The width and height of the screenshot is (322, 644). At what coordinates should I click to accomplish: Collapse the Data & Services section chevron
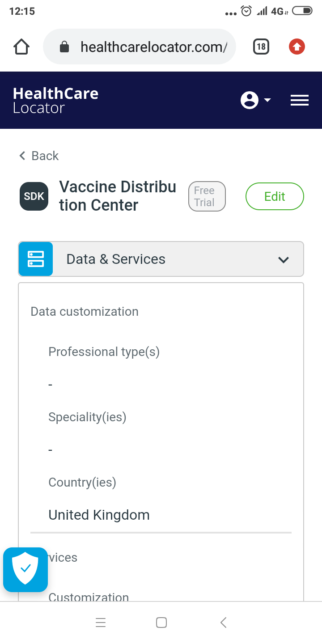point(284,259)
